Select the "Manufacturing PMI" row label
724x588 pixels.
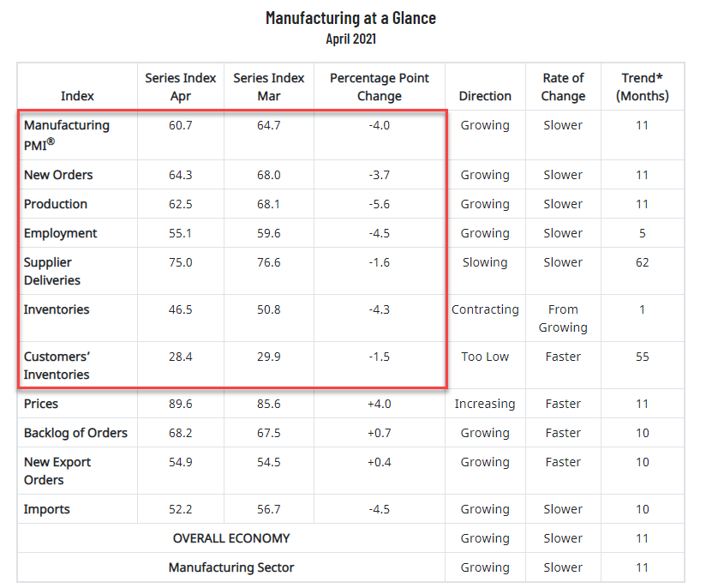[x=67, y=135]
